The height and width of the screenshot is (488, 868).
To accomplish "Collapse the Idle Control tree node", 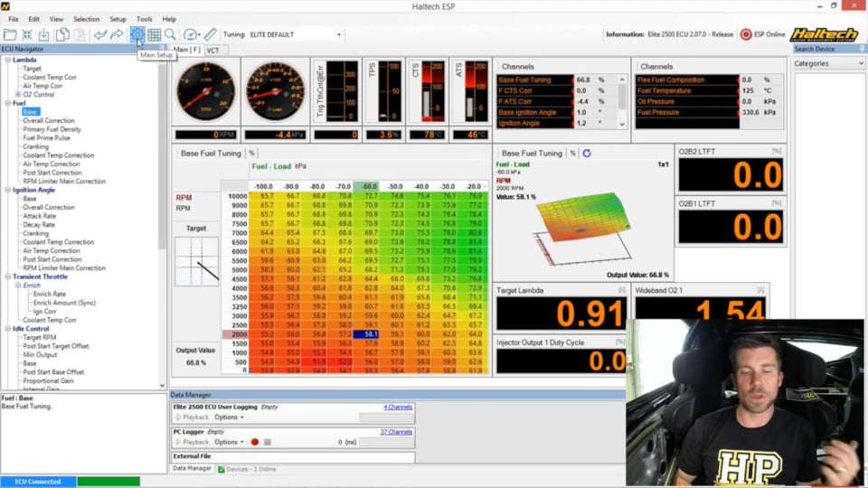I will 8,329.
